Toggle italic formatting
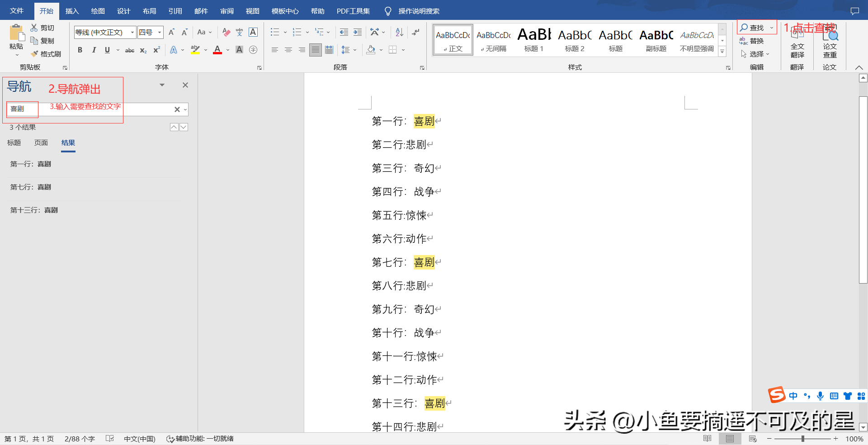 pos(94,50)
